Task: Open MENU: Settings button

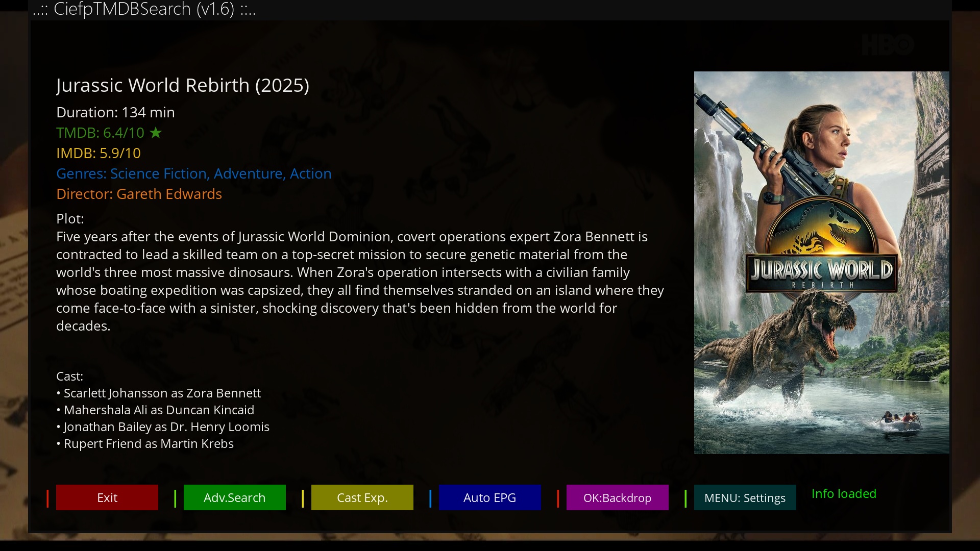Action: (745, 497)
